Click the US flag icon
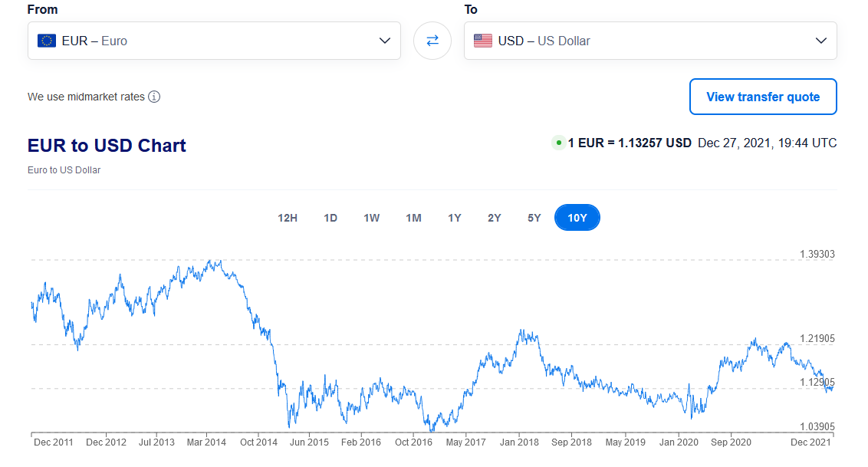Image resolution: width=868 pixels, height=467 pixels. coord(483,41)
